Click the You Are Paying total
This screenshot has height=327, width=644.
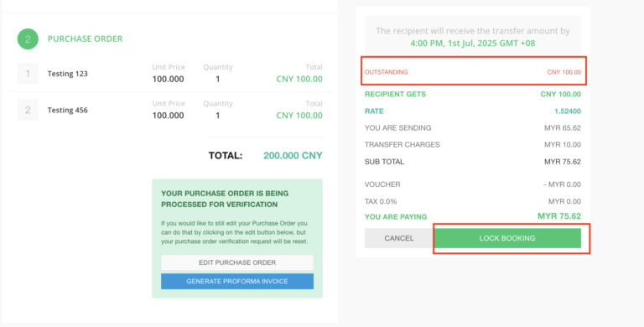559,216
